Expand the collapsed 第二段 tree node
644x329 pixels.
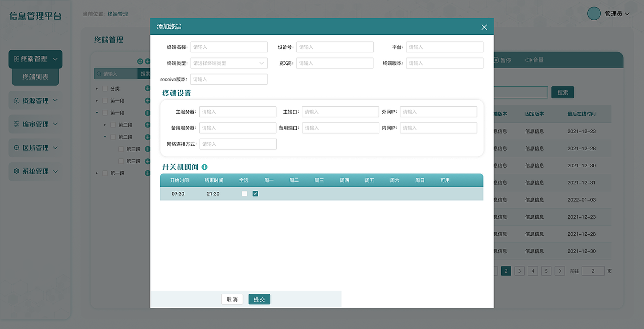(x=105, y=125)
